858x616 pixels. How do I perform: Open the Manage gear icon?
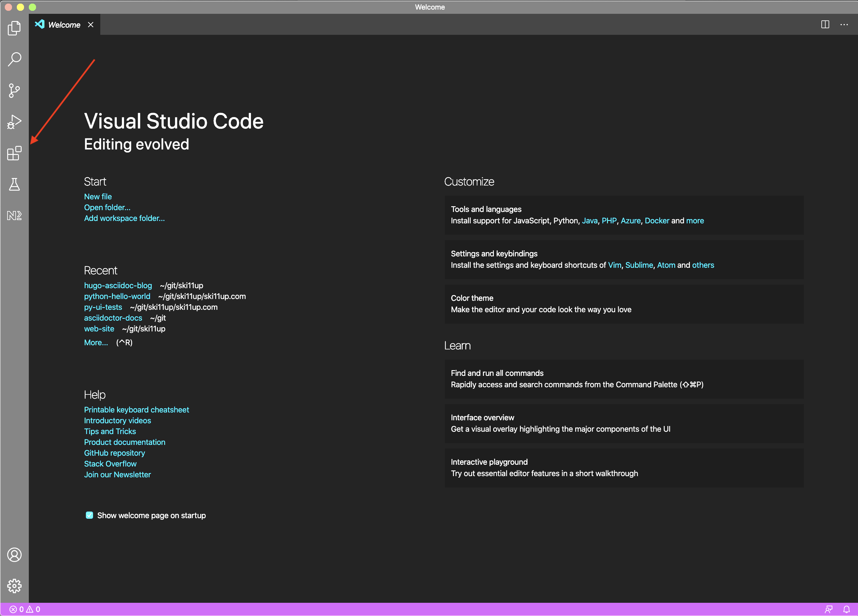tap(14, 586)
